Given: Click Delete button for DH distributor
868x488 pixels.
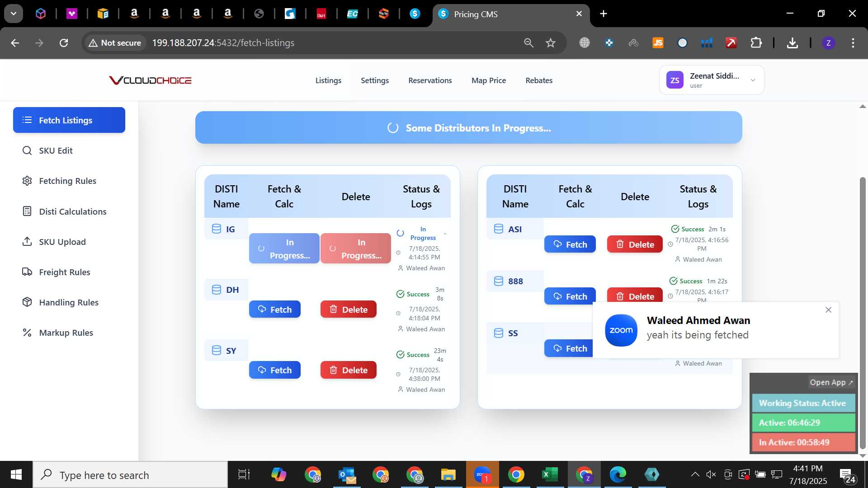Looking at the screenshot, I should point(348,309).
